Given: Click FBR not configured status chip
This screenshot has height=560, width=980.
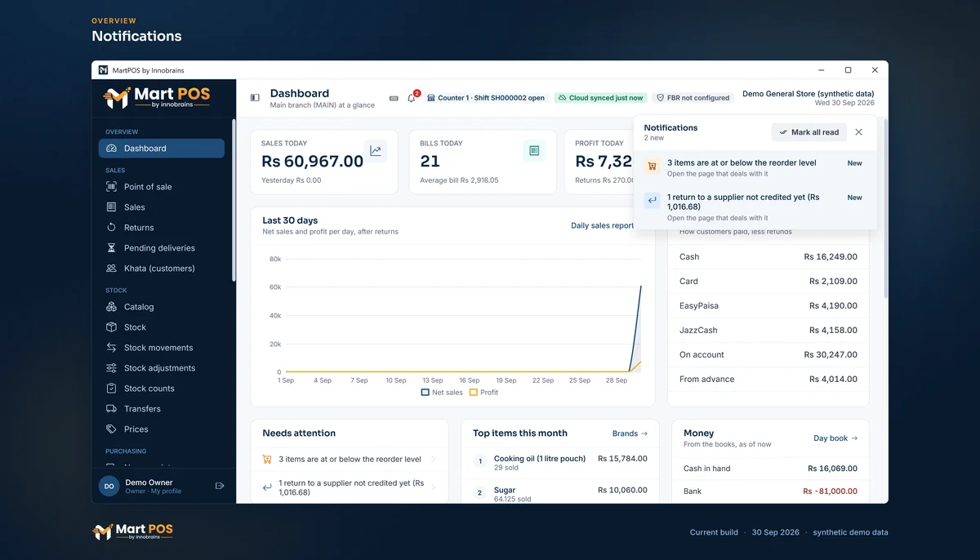Looking at the screenshot, I should tap(693, 98).
